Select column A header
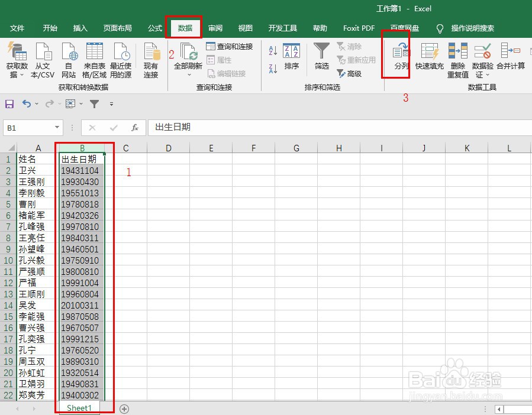 point(38,148)
